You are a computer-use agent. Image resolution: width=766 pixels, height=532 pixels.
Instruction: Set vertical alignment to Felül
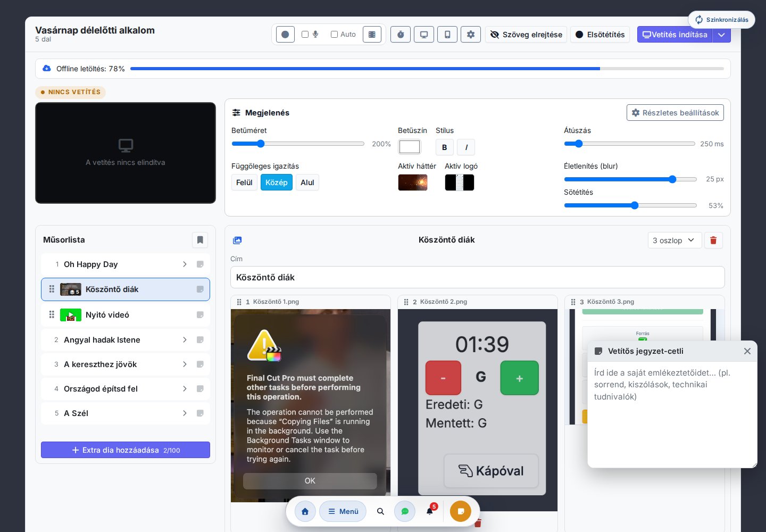pyautogui.click(x=244, y=182)
